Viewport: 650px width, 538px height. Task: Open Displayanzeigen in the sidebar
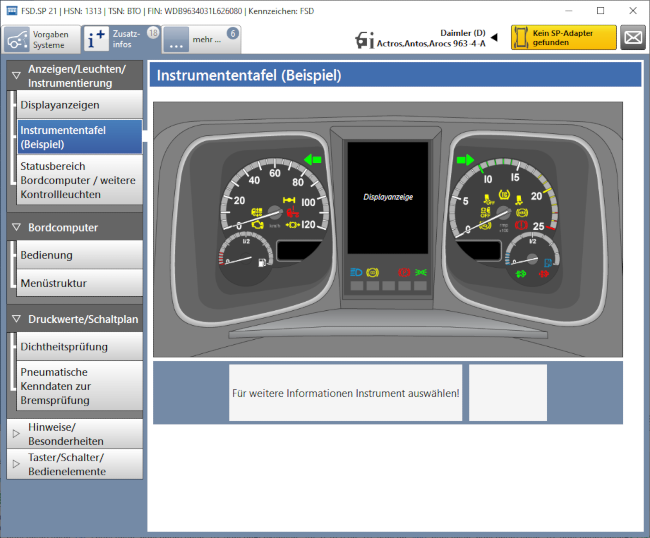[80, 104]
